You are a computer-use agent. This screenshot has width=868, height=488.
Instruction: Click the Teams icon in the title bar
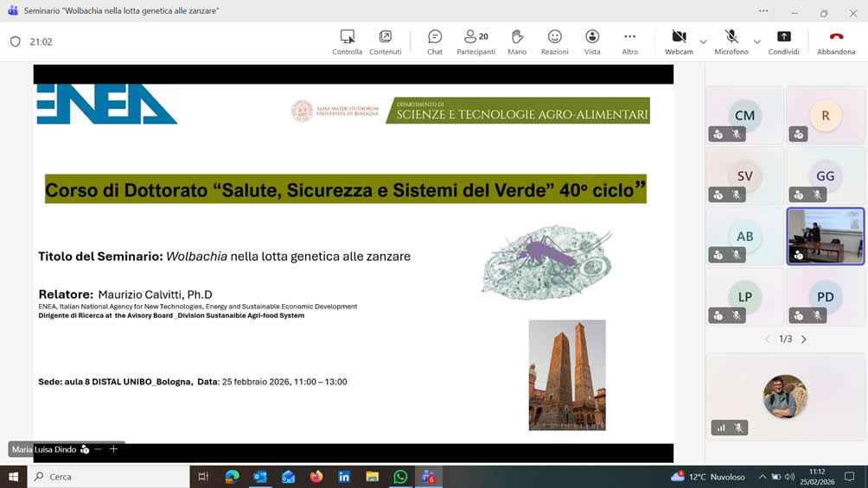13,10
